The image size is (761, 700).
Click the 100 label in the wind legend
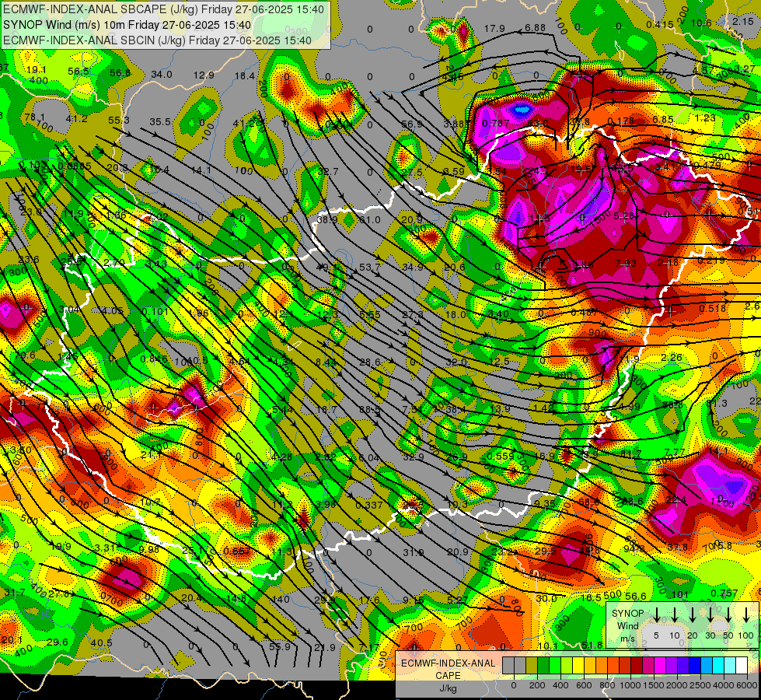pyautogui.click(x=746, y=636)
